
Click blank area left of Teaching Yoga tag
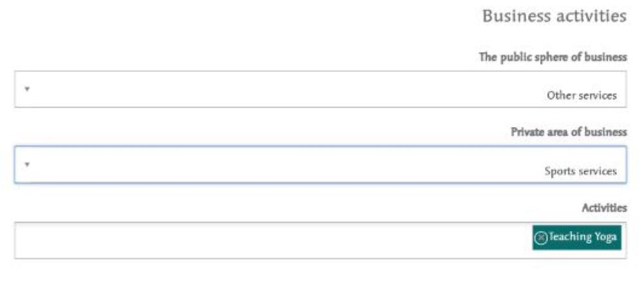tap(271, 240)
